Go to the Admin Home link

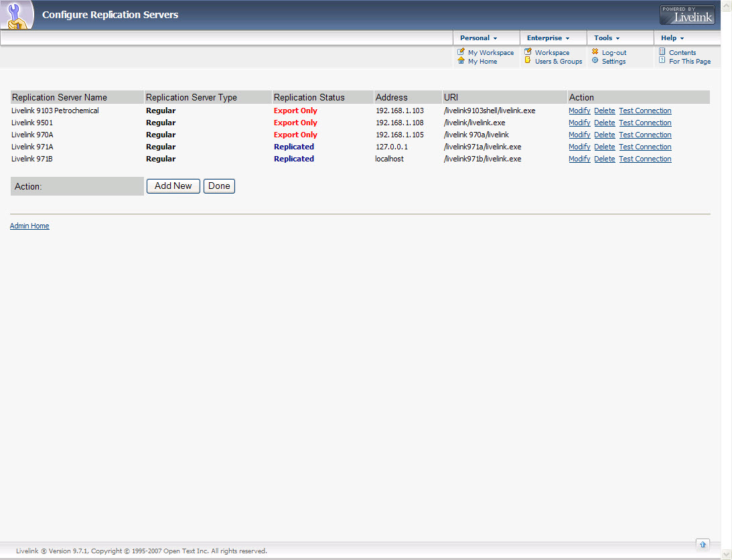click(x=29, y=226)
